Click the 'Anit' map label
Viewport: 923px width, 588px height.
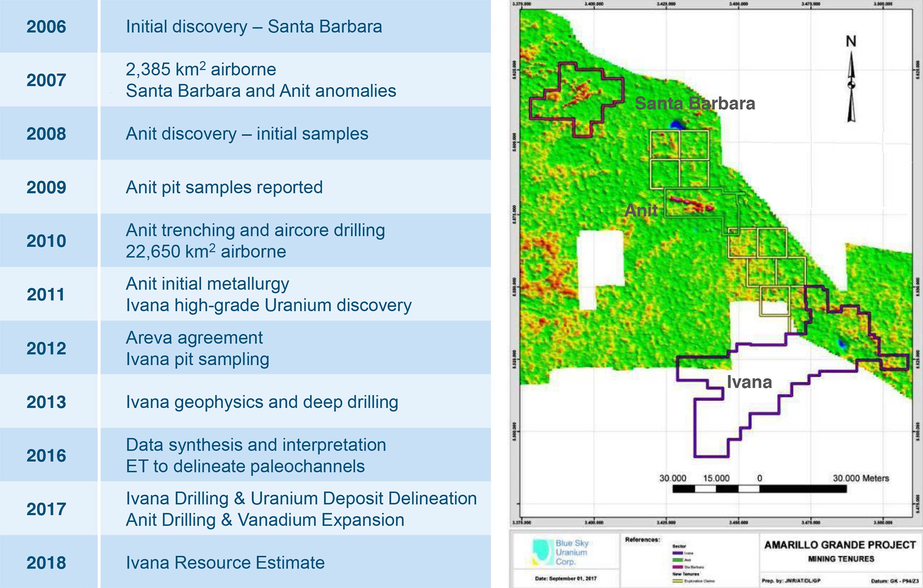point(641,210)
